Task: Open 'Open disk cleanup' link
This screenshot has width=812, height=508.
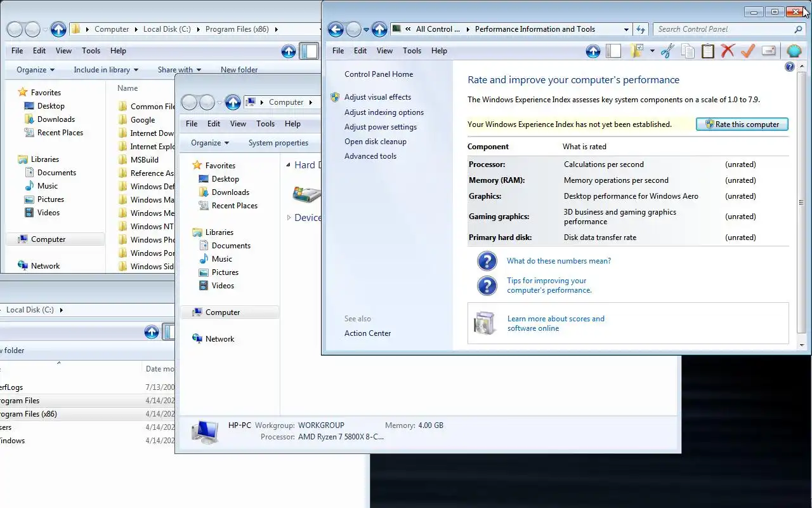Action: pyautogui.click(x=376, y=142)
